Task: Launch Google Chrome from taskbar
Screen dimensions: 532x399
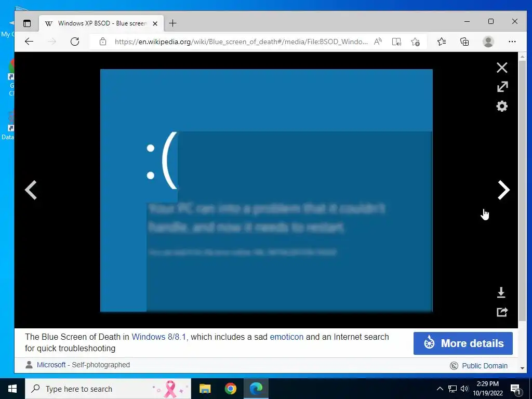Action: 230,389
